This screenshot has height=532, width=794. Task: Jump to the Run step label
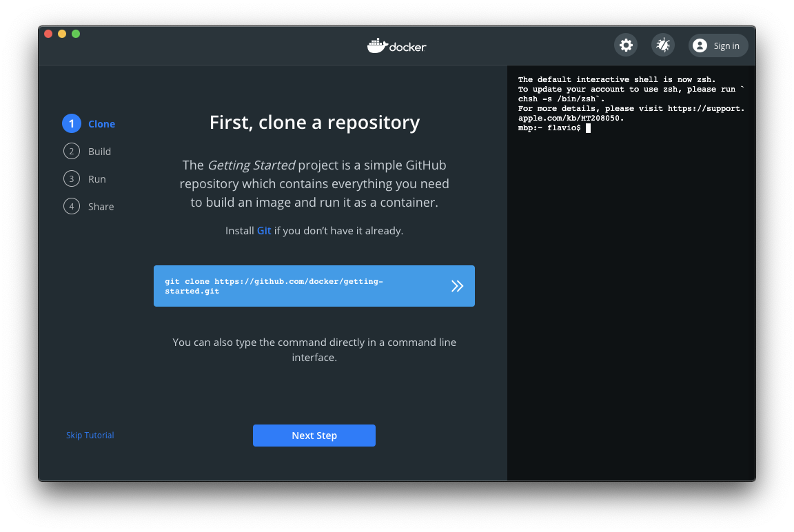click(x=97, y=179)
